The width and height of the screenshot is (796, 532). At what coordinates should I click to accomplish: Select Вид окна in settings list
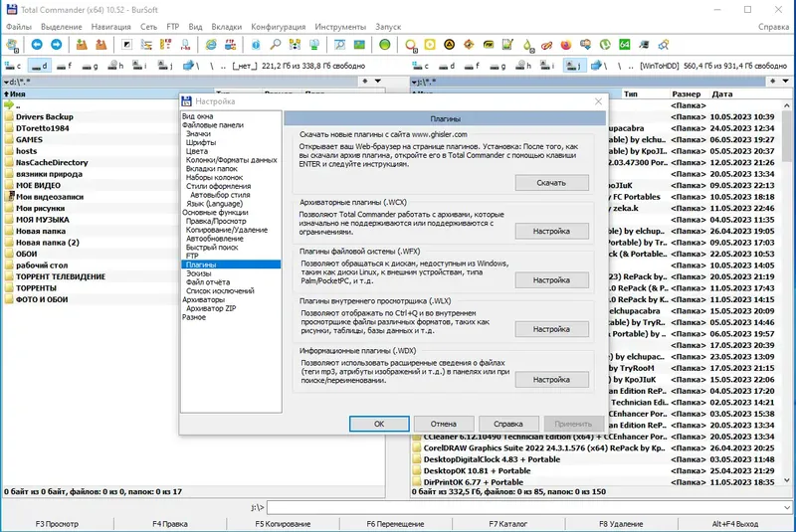click(197, 116)
